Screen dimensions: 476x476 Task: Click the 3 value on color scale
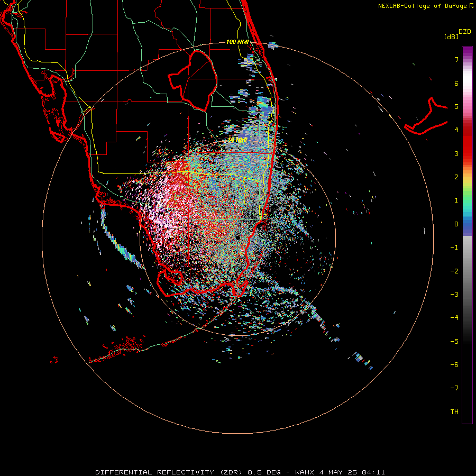click(x=456, y=153)
